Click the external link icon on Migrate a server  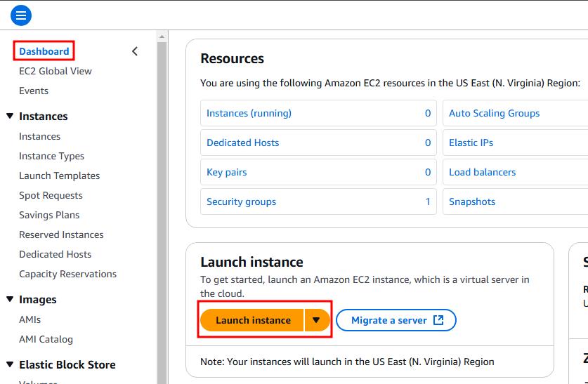[x=438, y=320]
